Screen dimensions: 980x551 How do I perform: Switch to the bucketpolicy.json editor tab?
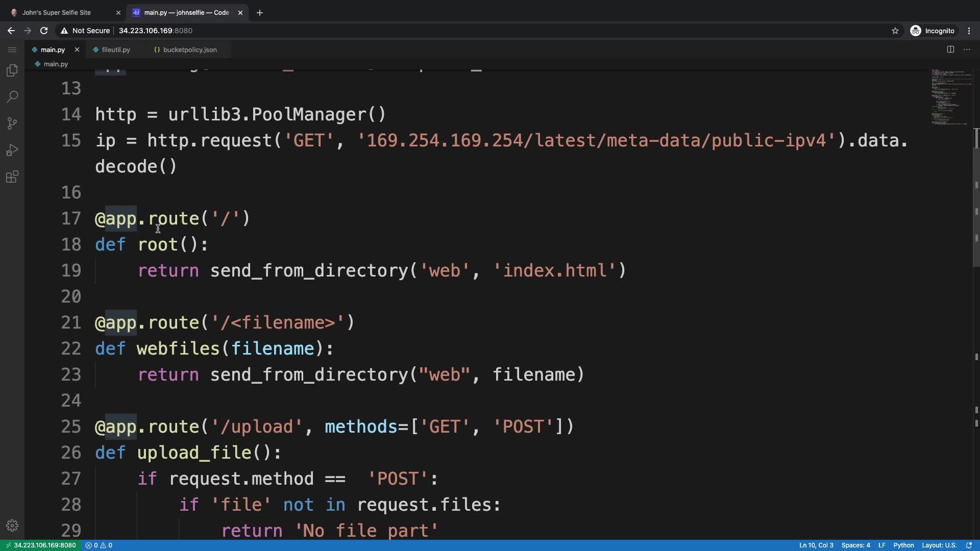(x=189, y=49)
